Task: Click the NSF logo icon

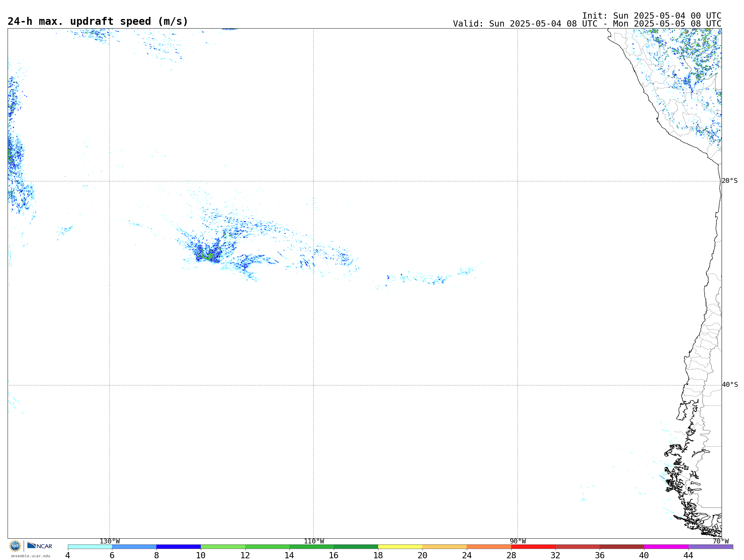Action: (15, 546)
